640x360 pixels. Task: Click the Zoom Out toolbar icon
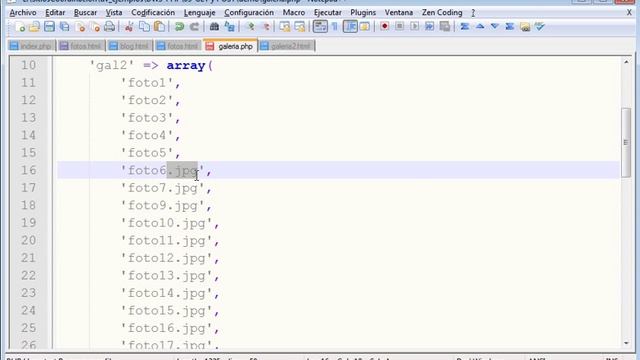pos(266,27)
